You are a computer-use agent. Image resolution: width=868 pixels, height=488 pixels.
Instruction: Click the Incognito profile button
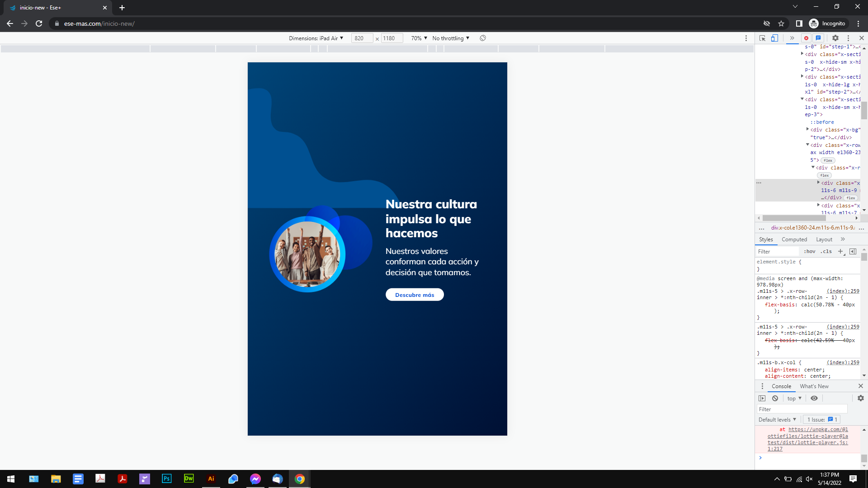(x=827, y=23)
